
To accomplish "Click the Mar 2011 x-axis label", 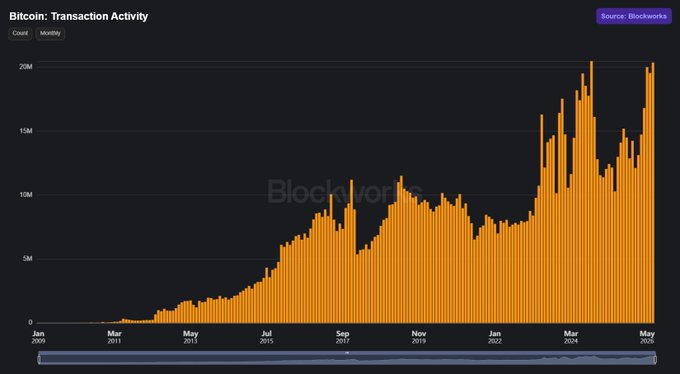I will [114, 337].
